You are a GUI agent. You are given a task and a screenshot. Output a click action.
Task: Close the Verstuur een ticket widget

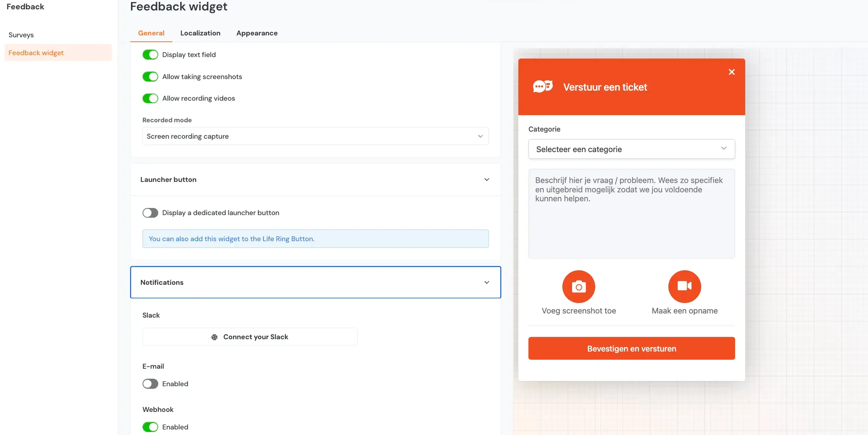point(731,72)
